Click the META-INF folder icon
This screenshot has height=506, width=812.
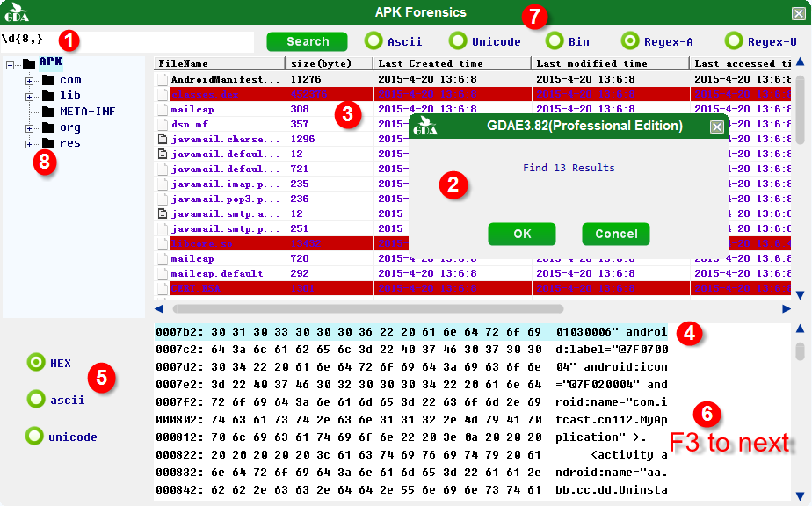click(48, 112)
